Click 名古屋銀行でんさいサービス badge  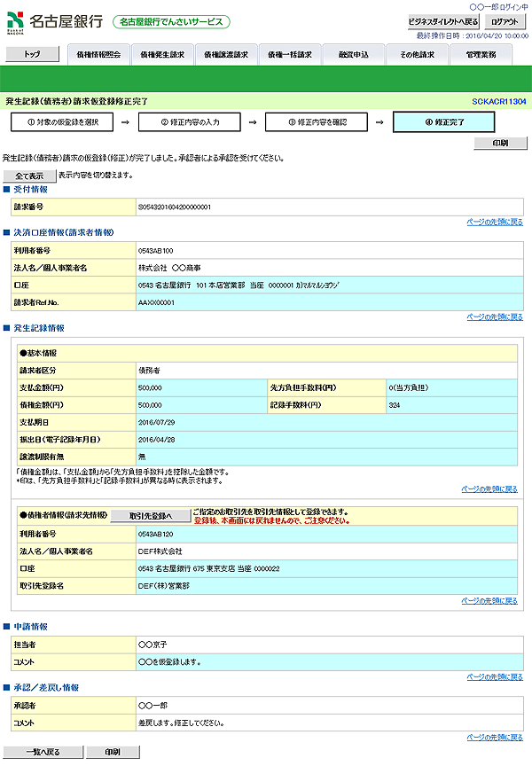click(x=171, y=22)
